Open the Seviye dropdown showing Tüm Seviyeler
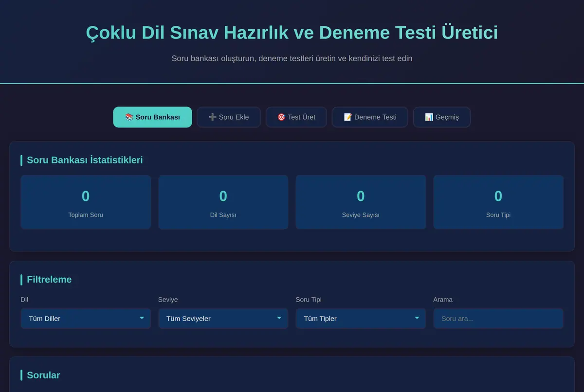Viewport: 584px width, 392px height. (223, 319)
